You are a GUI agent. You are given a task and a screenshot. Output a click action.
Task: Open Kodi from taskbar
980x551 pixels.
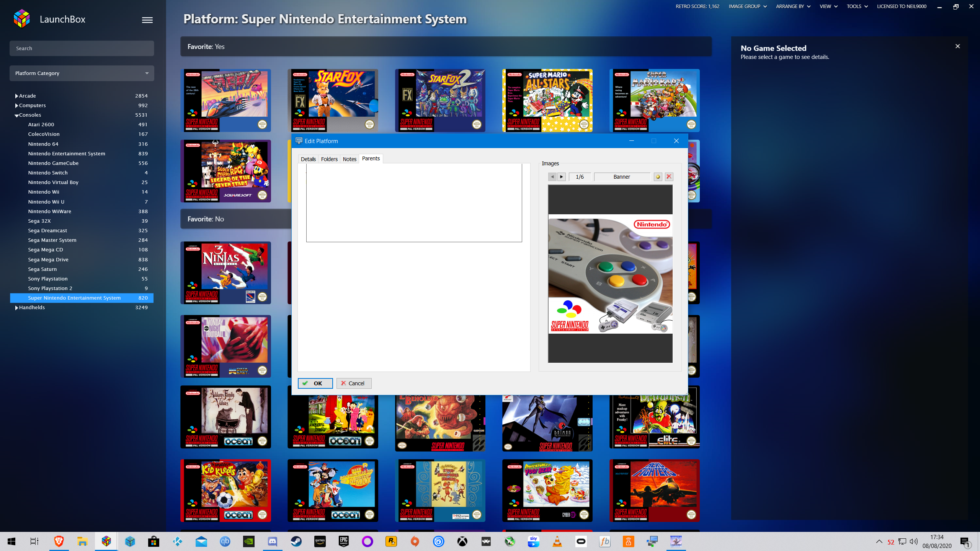[x=177, y=541]
